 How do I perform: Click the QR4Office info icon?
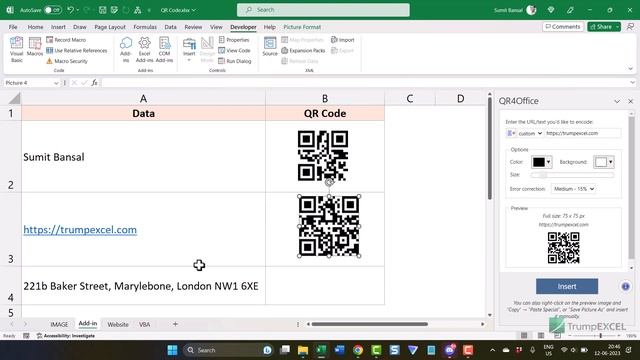coord(625,287)
